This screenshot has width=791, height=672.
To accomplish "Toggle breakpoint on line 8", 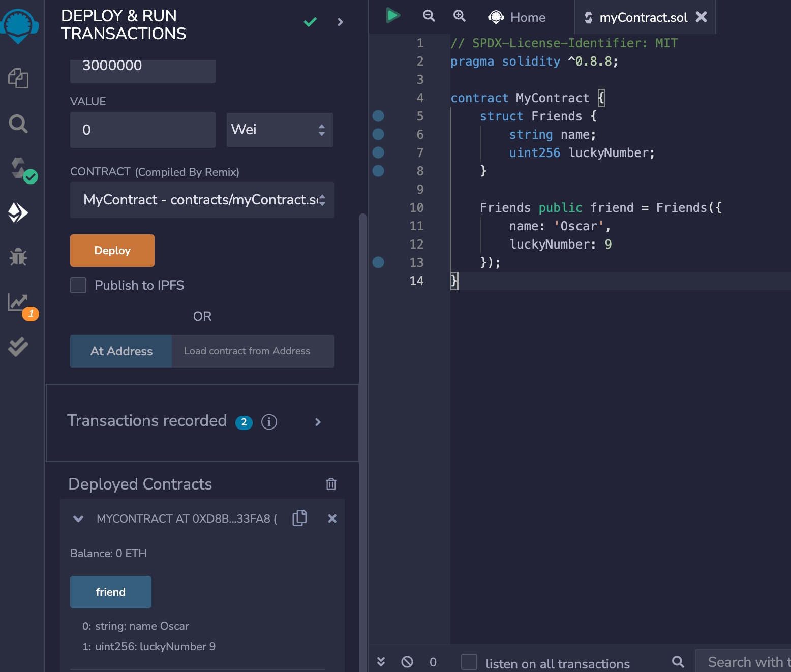I will (x=378, y=171).
